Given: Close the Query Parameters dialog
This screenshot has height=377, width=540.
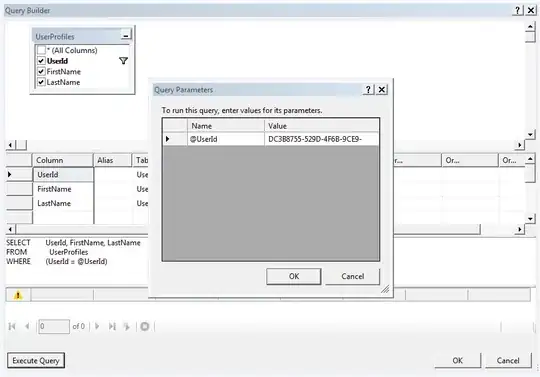Looking at the screenshot, I should 382,90.
